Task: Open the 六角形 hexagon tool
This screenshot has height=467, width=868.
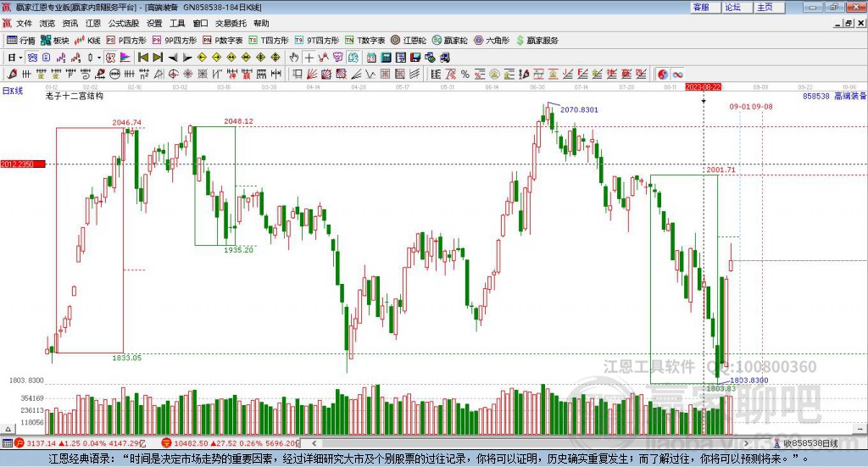Action: click(x=492, y=41)
